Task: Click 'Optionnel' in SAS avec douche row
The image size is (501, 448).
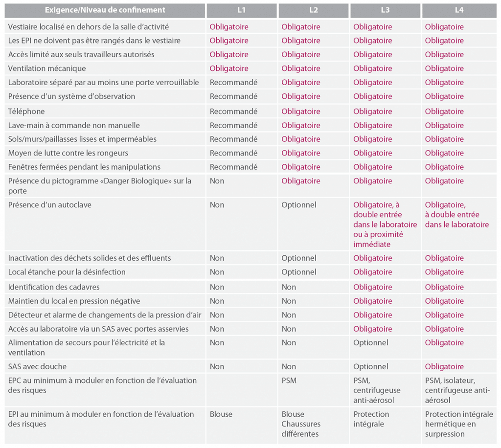Action: click(x=371, y=367)
